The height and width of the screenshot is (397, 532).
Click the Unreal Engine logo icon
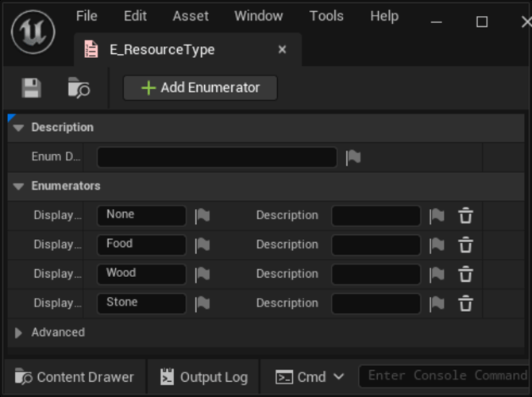coord(33,33)
